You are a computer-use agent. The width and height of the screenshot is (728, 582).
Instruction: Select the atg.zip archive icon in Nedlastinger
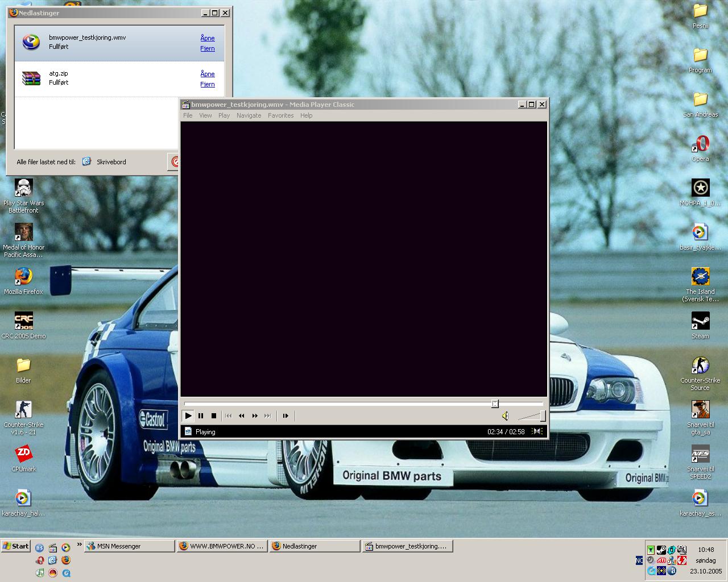click(31, 78)
